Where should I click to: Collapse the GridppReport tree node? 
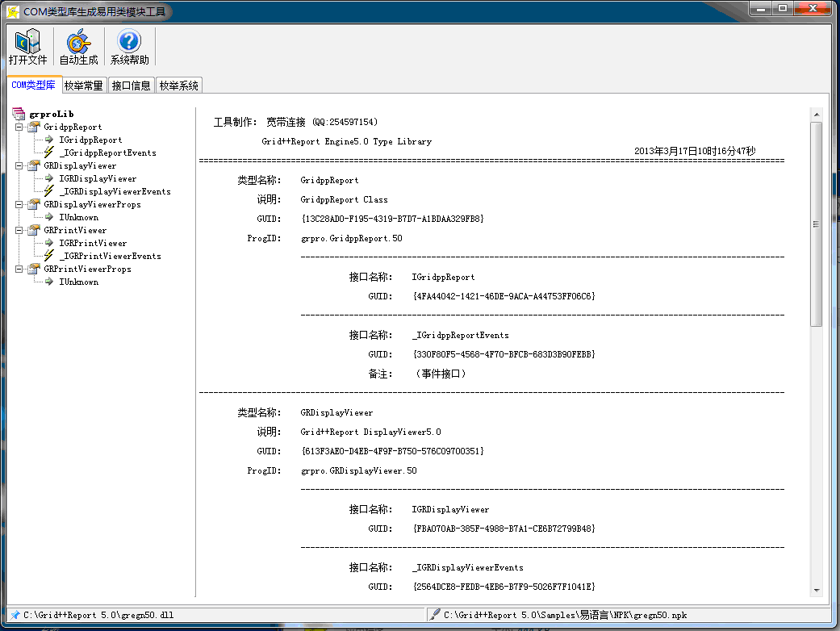pyautogui.click(x=19, y=127)
